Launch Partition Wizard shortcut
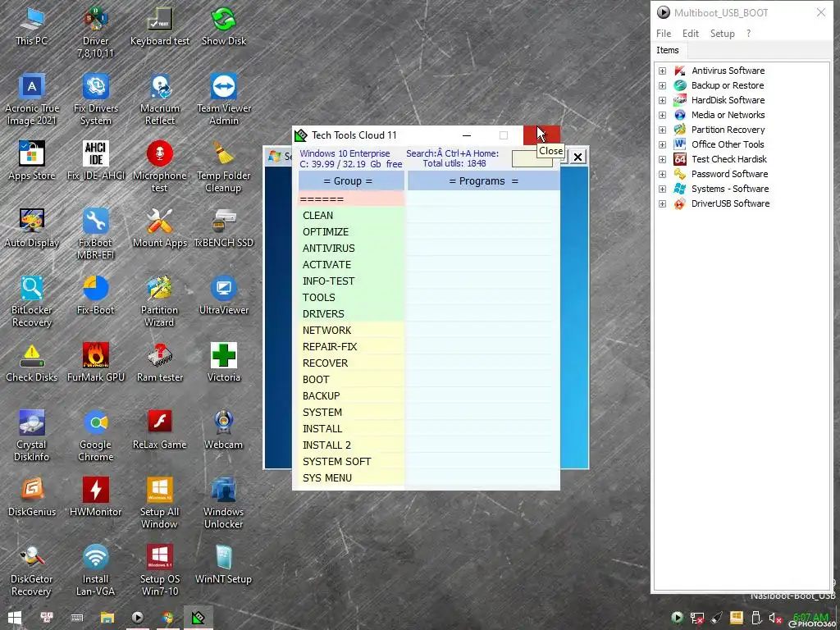This screenshot has width=840, height=630. 160,302
